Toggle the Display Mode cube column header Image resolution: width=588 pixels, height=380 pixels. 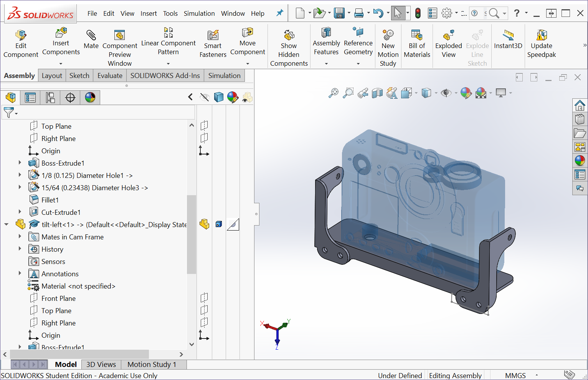click(219, 97)
